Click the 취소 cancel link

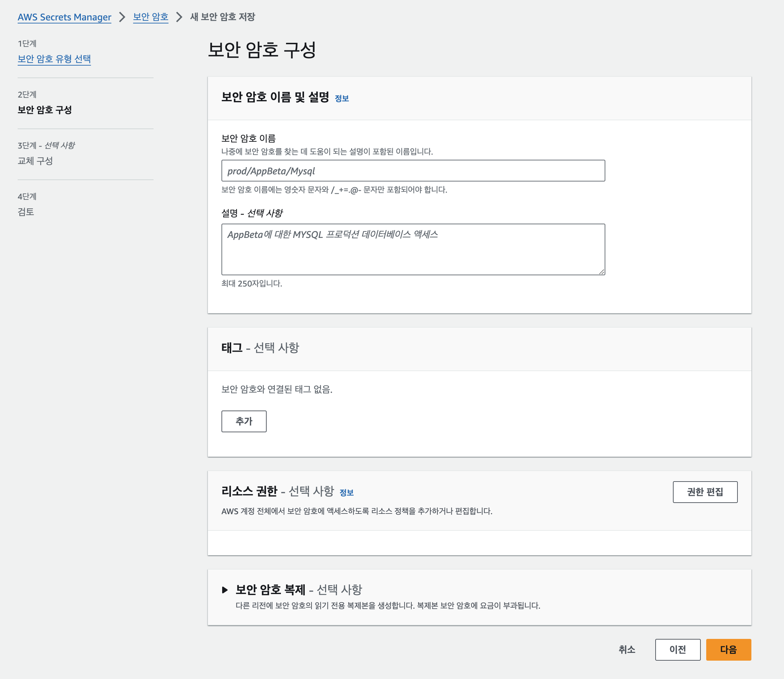(x=627, y=649)
